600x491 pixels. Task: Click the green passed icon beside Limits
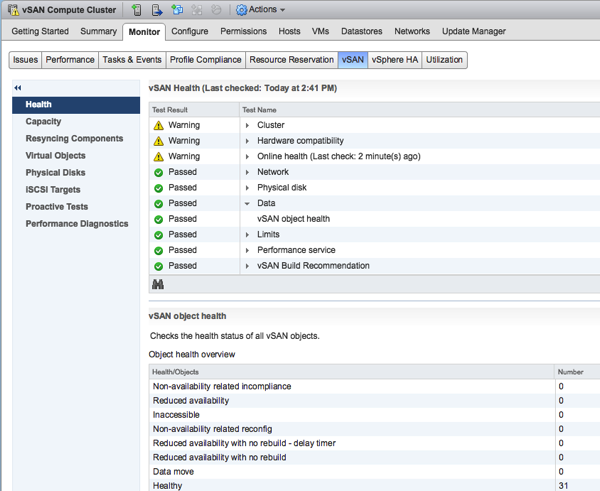(x=158, y=235)
